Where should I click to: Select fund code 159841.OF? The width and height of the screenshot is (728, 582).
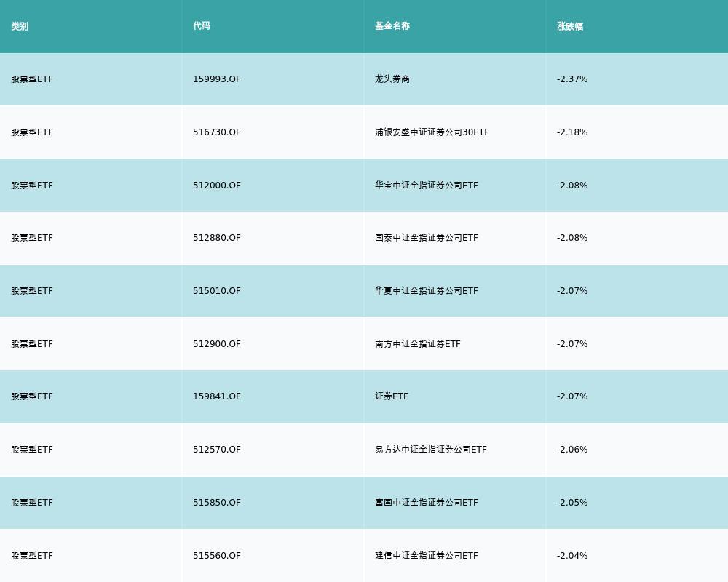216,396
